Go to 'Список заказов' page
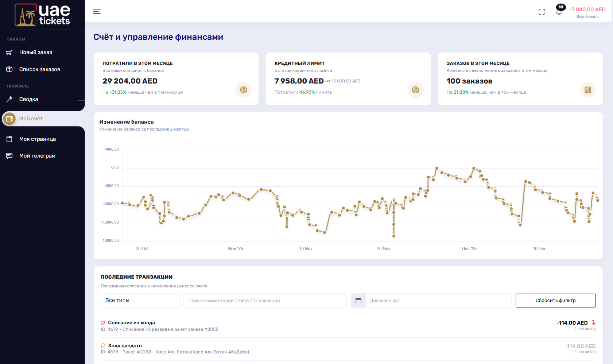This screenshot has height=364, width=613. 39,69
